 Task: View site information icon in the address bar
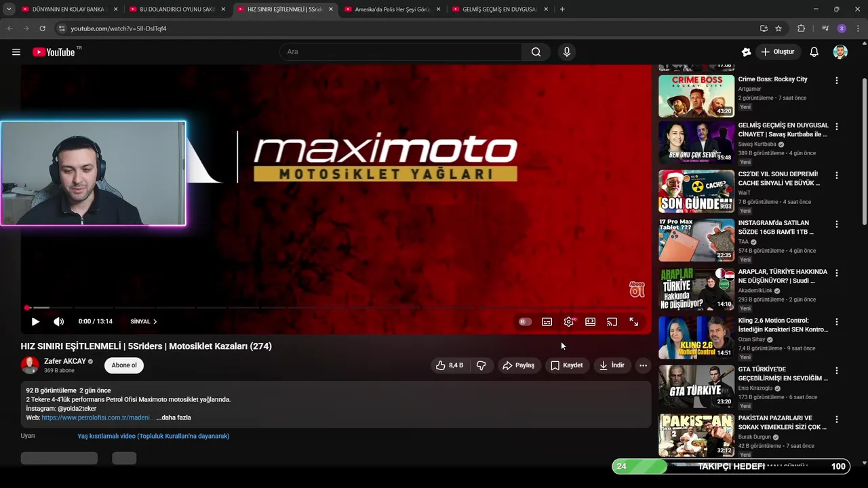point(62,28)
